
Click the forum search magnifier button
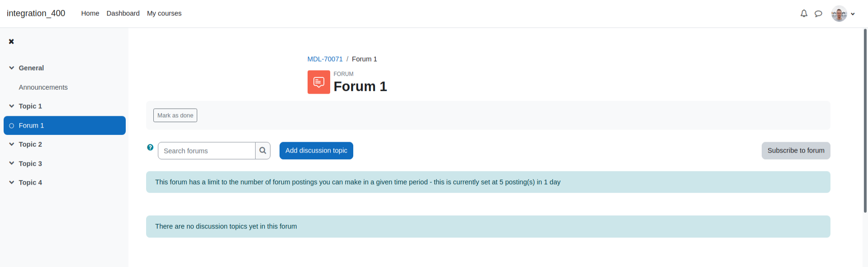coord(263,151)
